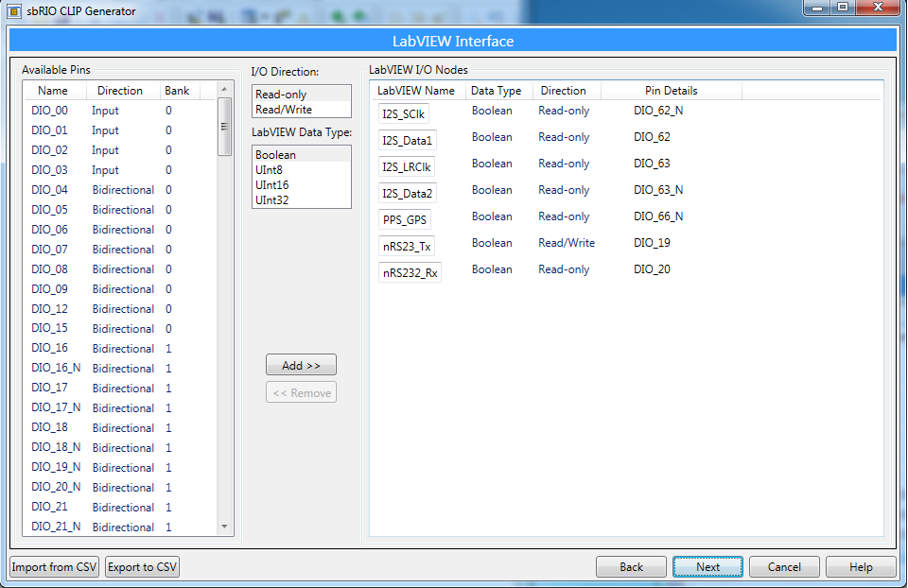Select pin DIO_18_N in Available Pins
908x588 pixels.
pyautogui.click(x=120, y=447)
